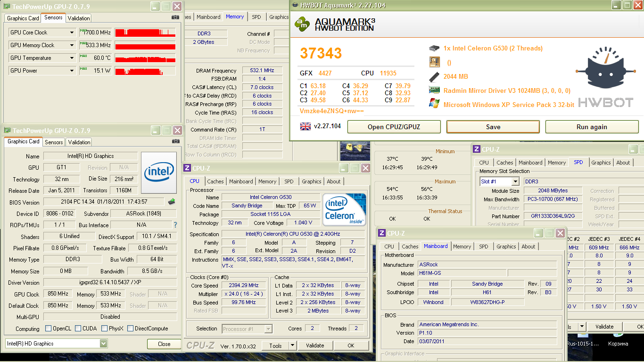Viewport: 644px width, 362px height.
Task: Click the Mainboard Model field H61M-GS
Action: click(x=462, y=273)
